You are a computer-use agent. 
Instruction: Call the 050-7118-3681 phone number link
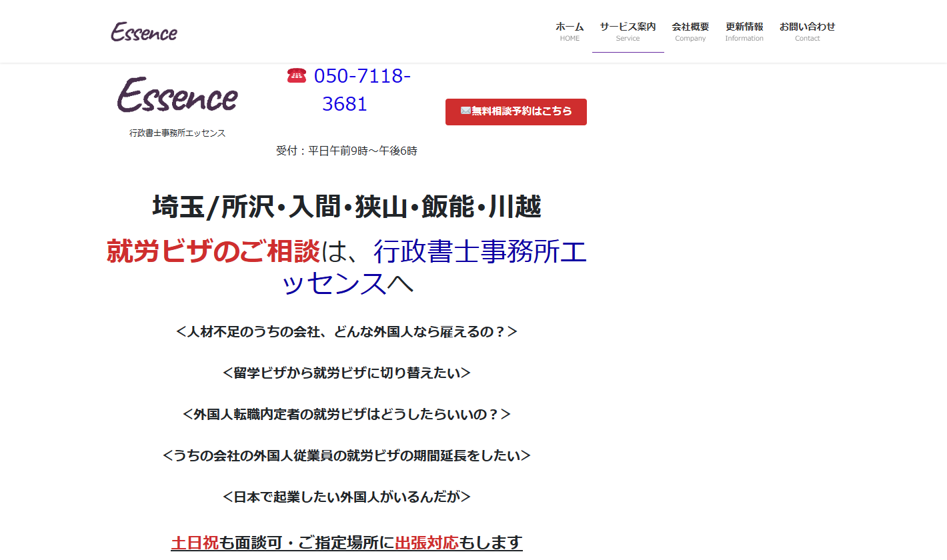360,89
